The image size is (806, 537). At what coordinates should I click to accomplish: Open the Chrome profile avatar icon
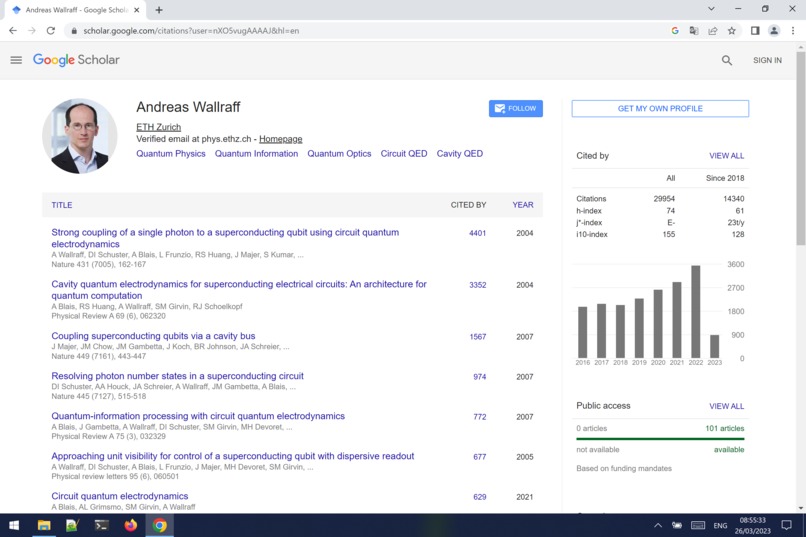pos(774,31)
